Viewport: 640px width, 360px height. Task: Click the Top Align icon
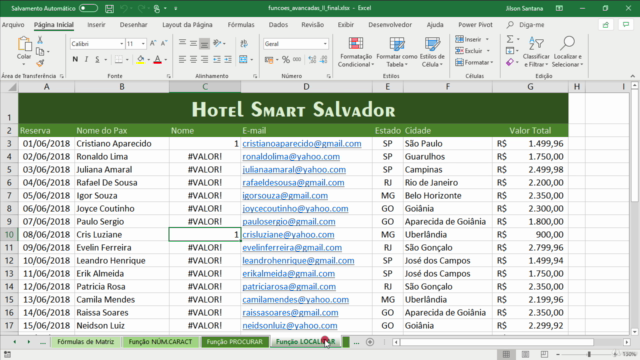182,43
